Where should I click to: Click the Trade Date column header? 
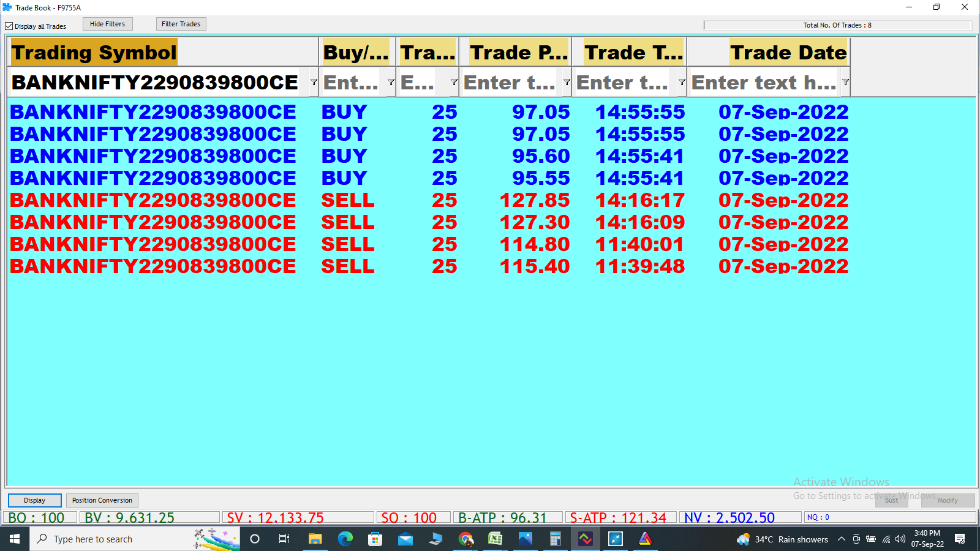point(788,53)
